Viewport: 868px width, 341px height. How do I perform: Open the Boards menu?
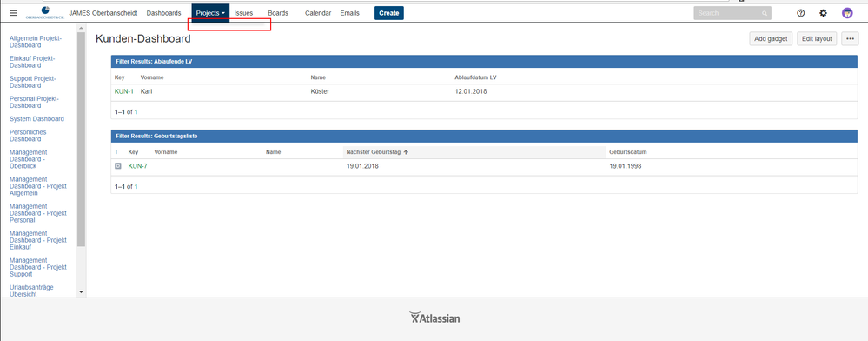(278, 13)
